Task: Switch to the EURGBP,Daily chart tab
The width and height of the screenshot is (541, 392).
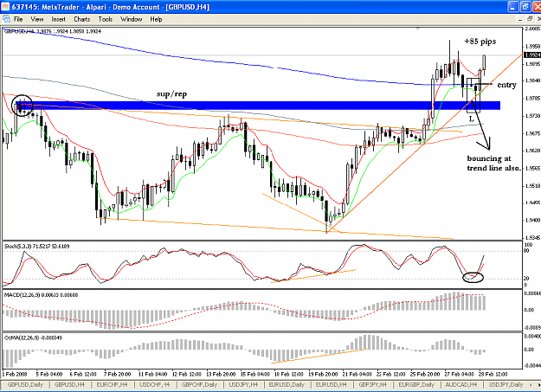Action: [x=417, y=384]
